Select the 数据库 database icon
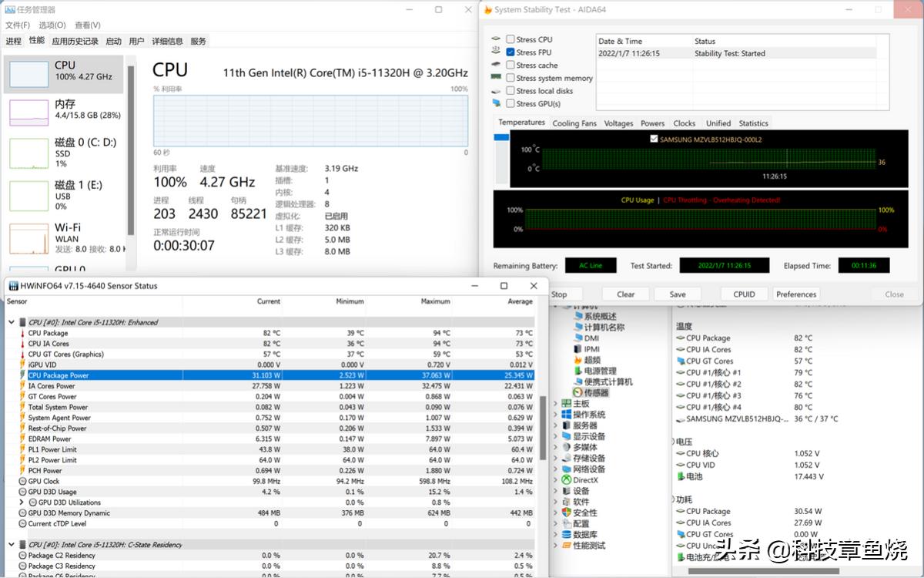Image resolution: width=924 pixels, height=578 pixels. [567, 535]
